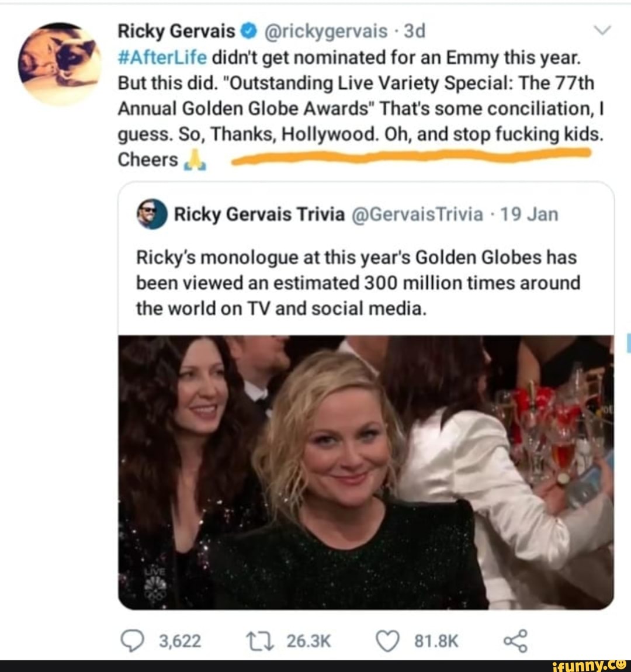Viewport: 631px width, 672px height.
Task: Open the tweet options chevron menu
Action: 602,30
